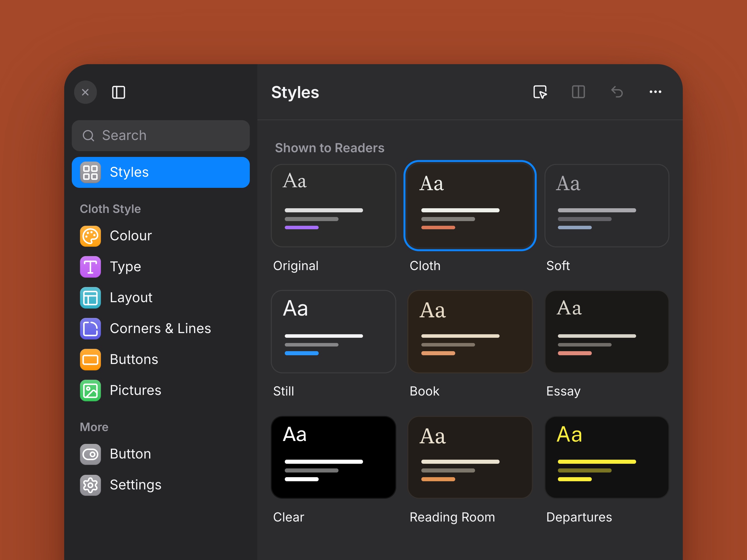
Task: Click the split view columns icon
Action: point(578,92)
